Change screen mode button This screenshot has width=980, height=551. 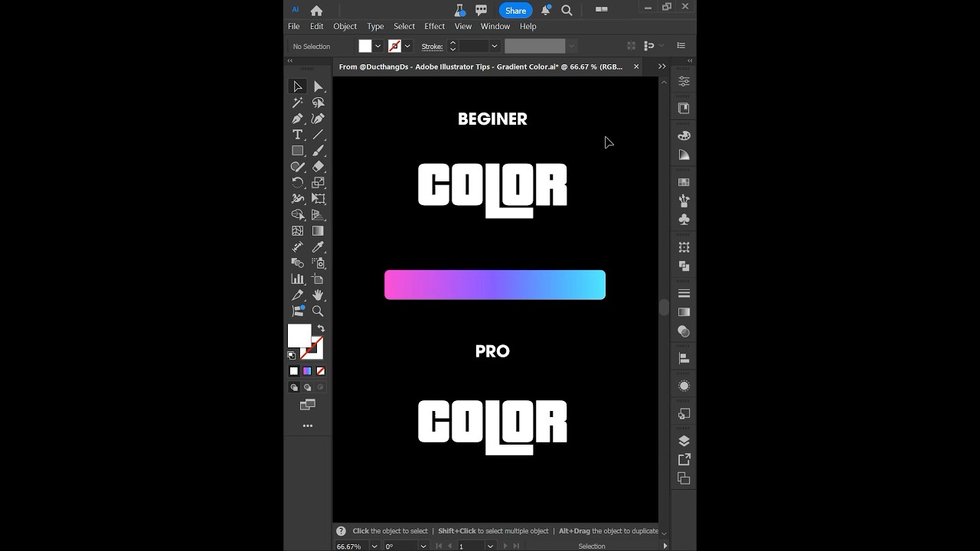point(308,405)
